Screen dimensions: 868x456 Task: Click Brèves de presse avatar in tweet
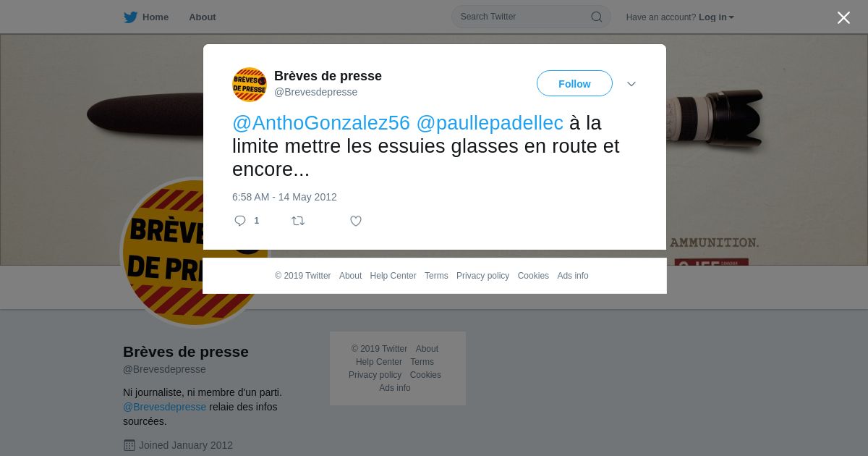250,85
